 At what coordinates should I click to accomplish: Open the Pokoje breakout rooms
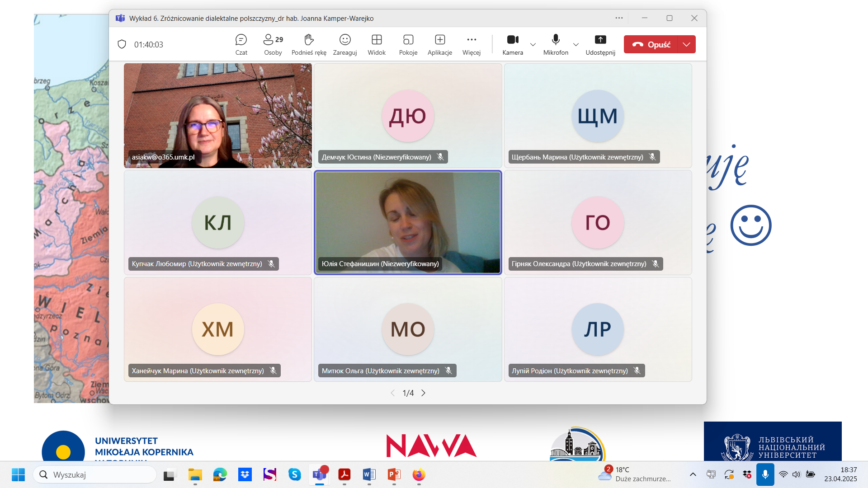click(408, 44)
